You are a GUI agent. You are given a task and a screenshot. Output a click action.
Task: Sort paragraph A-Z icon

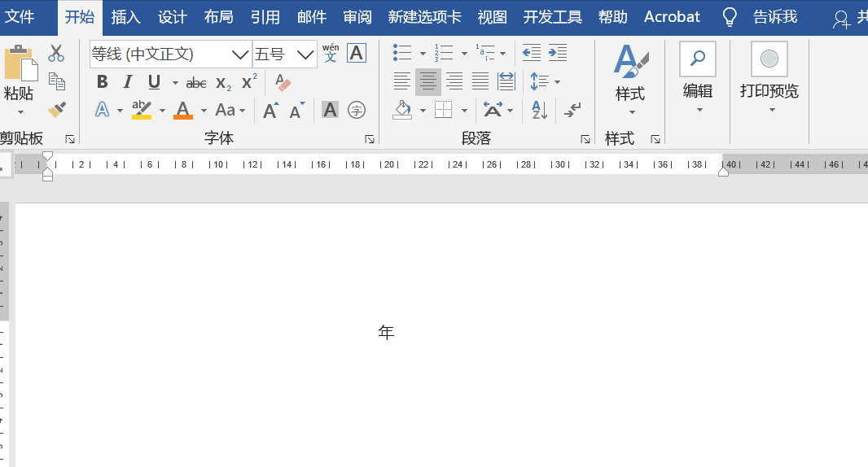(539, 110)
